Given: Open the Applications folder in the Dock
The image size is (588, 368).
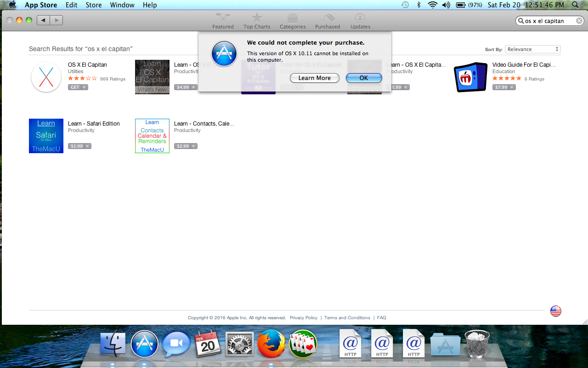Looking at the screenshot, I should point(446,344).
